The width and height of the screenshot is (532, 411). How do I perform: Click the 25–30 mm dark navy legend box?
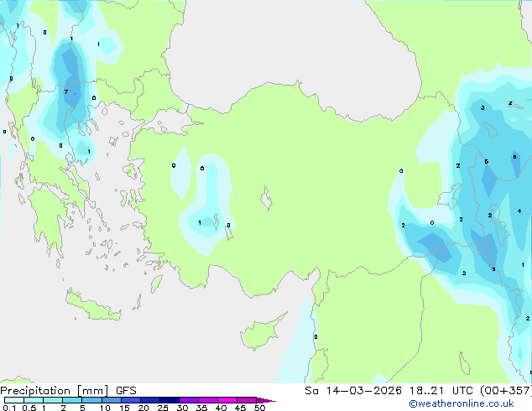click(170, 400)
